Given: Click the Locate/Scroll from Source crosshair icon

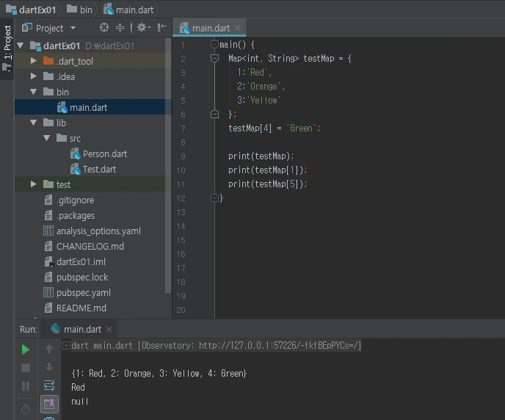Looking at the screenshot, I should point(104,27).
